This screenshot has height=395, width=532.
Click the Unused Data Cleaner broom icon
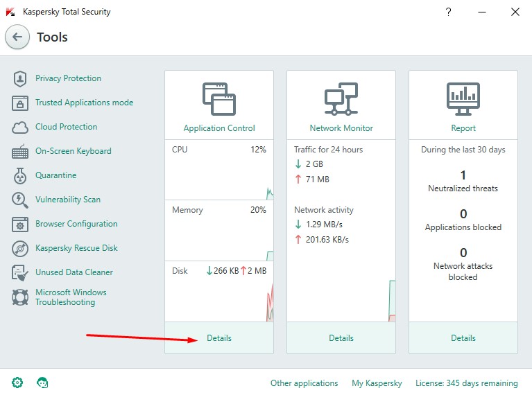tap(20, 273)
